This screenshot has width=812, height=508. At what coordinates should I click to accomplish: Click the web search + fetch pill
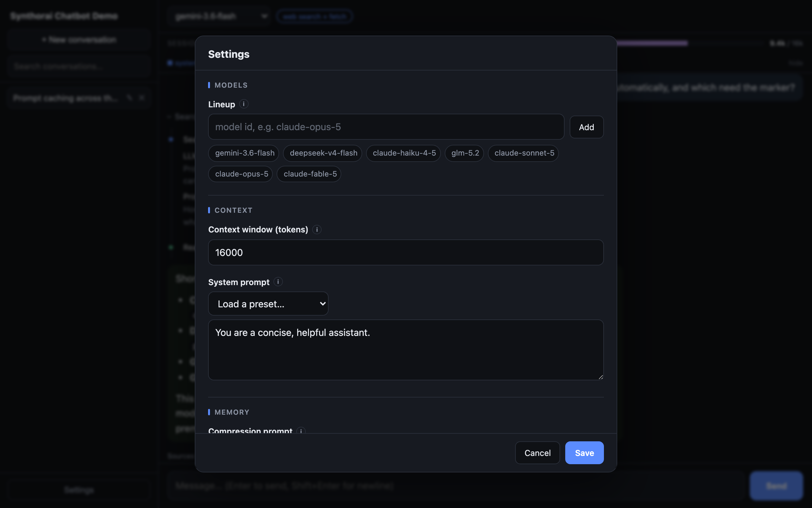(x=314, y=17)
